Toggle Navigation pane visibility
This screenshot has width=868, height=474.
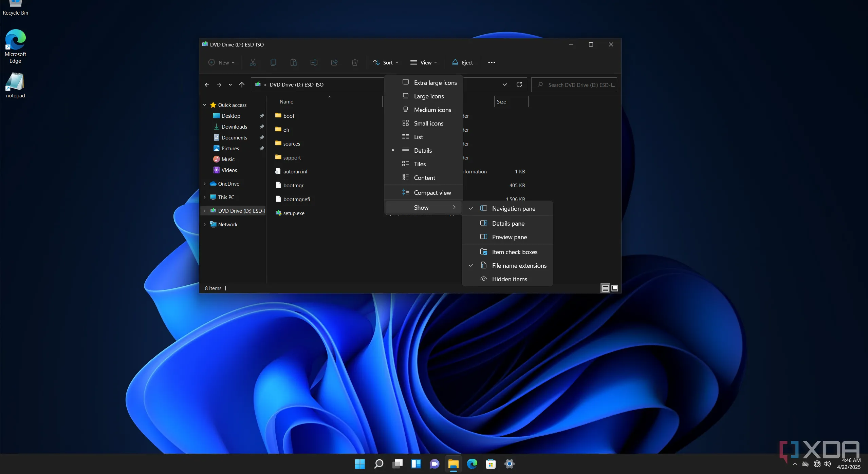(x=508, y=209)
